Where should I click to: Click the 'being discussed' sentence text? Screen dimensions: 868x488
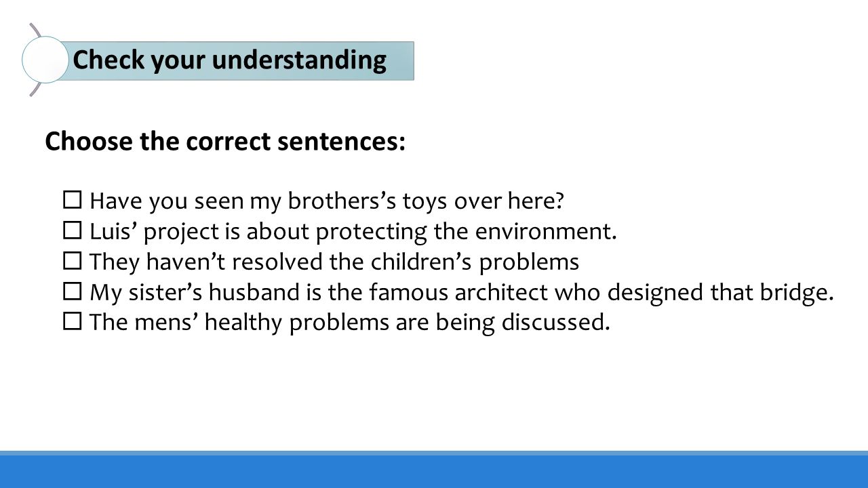point(350,323)
